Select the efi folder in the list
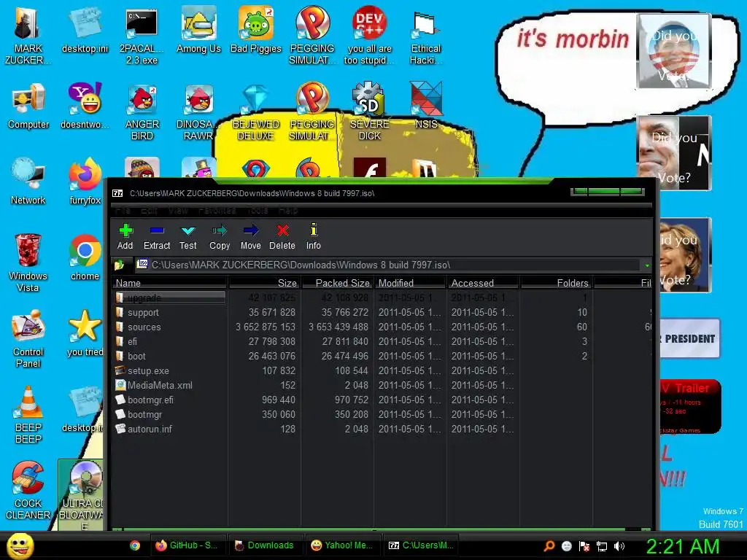747x560 pixels. (x=382, y=341)
